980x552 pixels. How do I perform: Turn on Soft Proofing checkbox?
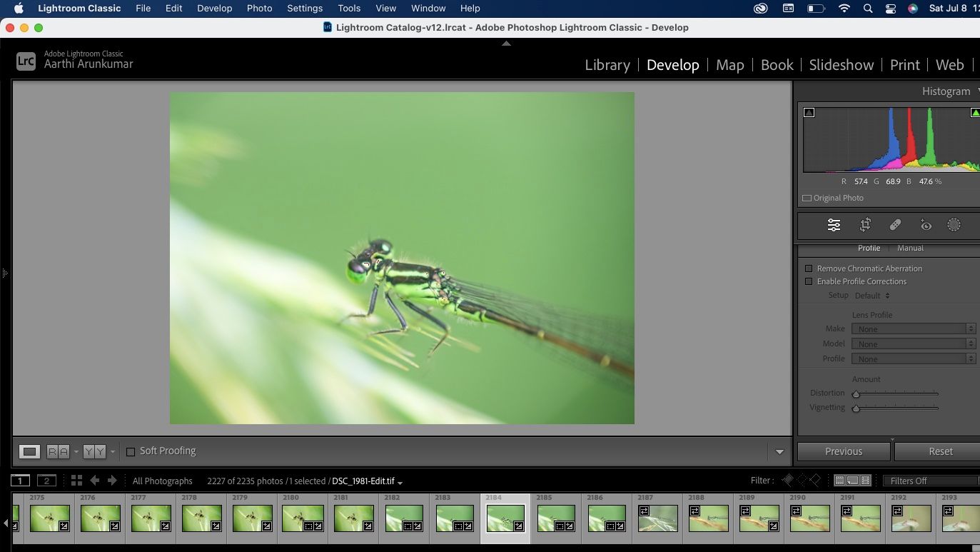[x=131, y=451]
